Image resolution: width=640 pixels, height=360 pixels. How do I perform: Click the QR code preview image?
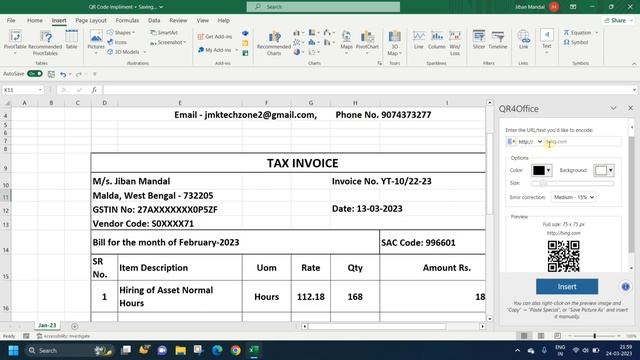coord(563,256)
